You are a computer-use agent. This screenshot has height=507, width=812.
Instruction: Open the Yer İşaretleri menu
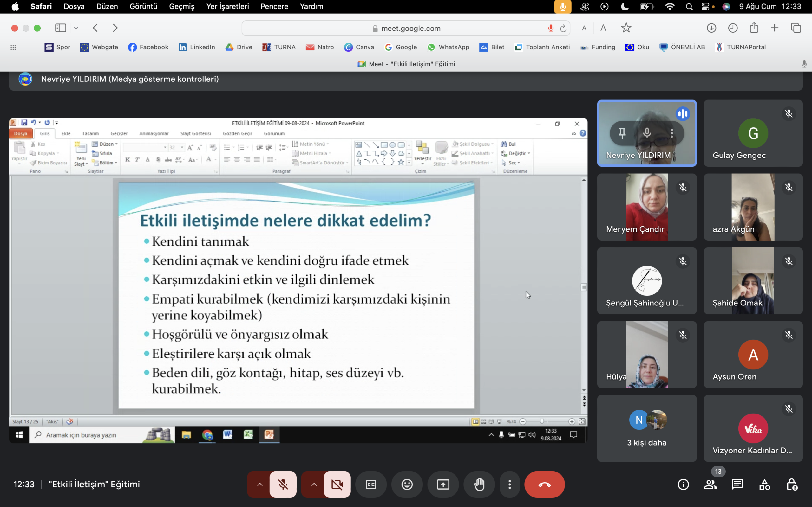tap(227, 6)
